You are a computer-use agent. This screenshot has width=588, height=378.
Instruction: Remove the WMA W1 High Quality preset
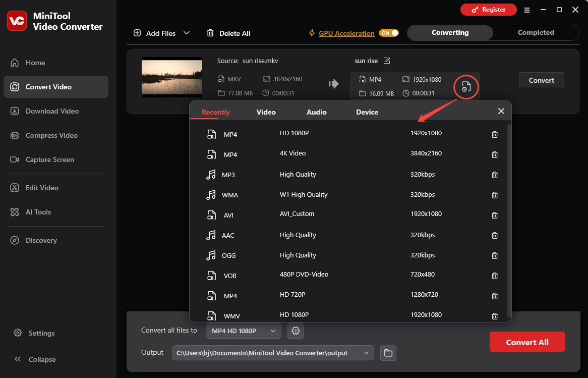pyautogui.click(x=495, y=195)
